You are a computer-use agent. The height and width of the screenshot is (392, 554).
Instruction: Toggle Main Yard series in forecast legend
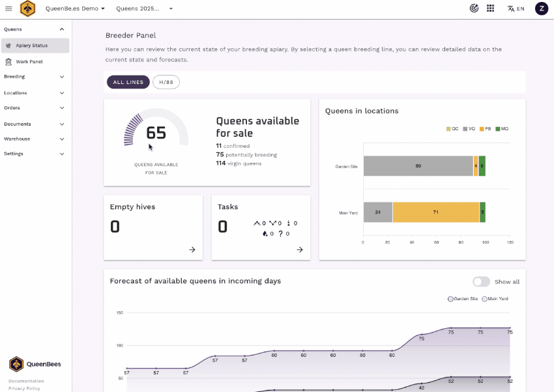pos(495,298)
